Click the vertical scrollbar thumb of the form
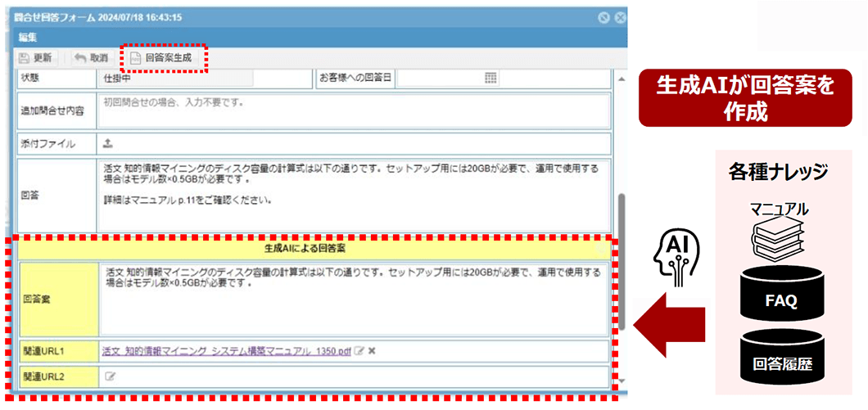The width and height of the screenshot is (868, 410). pyautogui.click(x=622, y=260)
